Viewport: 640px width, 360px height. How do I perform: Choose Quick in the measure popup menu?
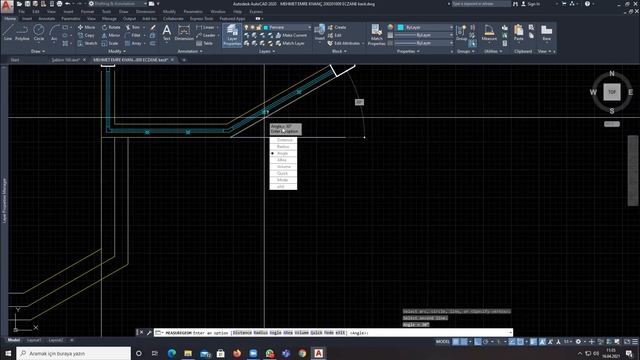click(x=283, y=173)
